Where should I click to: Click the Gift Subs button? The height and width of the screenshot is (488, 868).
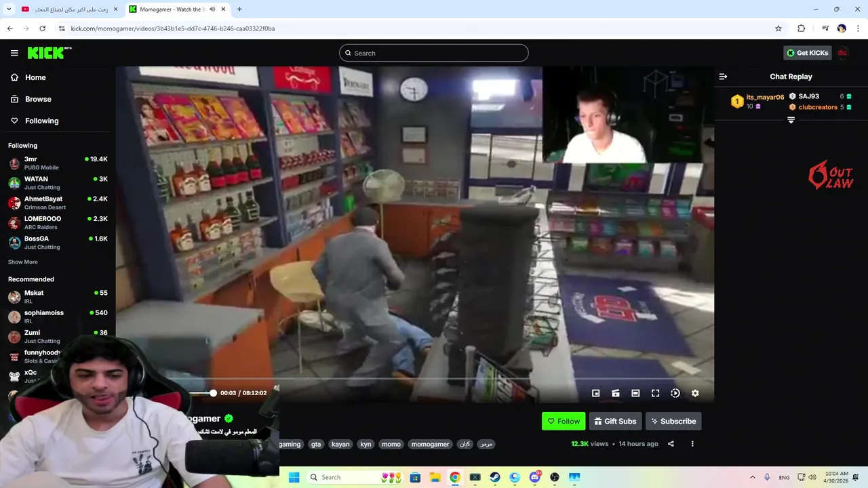click(x=616, y=421)
